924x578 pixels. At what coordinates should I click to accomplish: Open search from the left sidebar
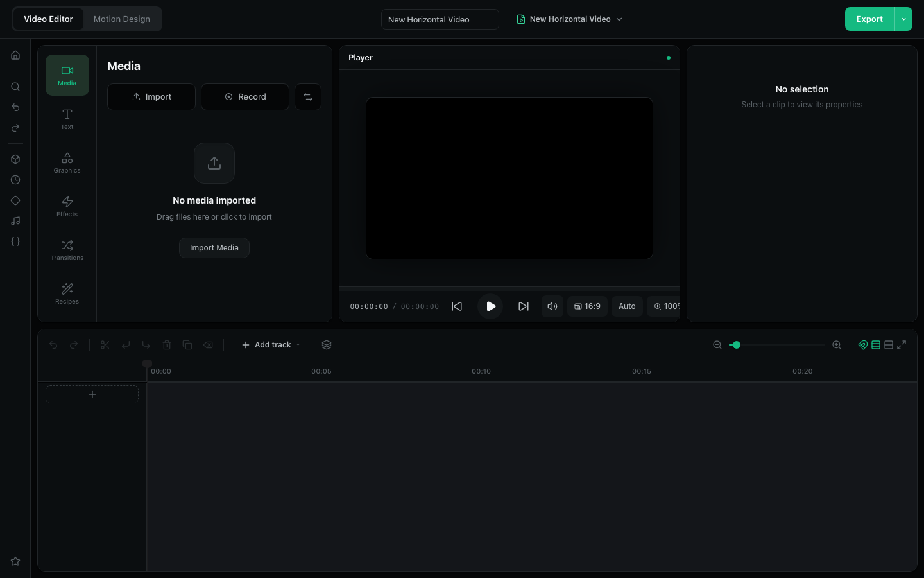click(15, 87)
